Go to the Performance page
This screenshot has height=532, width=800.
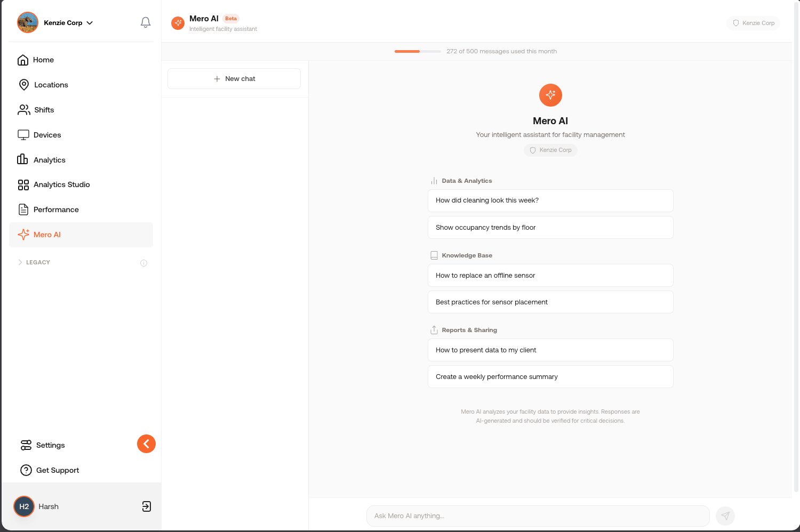point(81,209)
